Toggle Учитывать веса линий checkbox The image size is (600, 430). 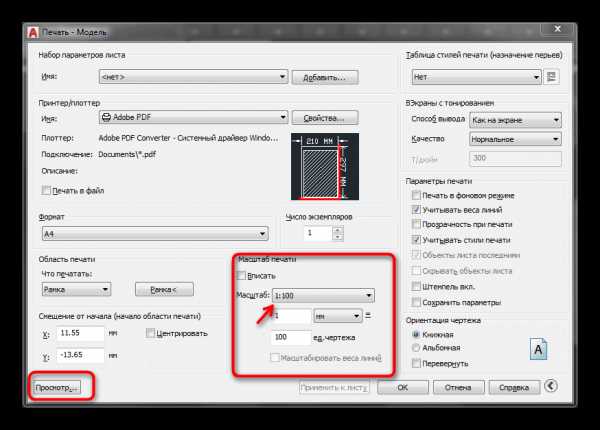tap(416, 210)
